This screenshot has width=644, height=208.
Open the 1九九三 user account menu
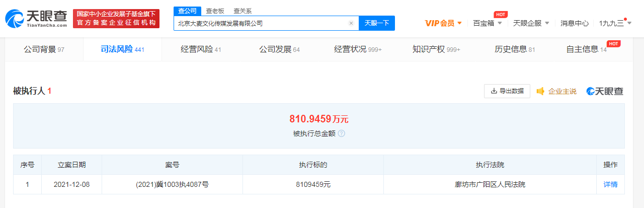tap(615, 23)
